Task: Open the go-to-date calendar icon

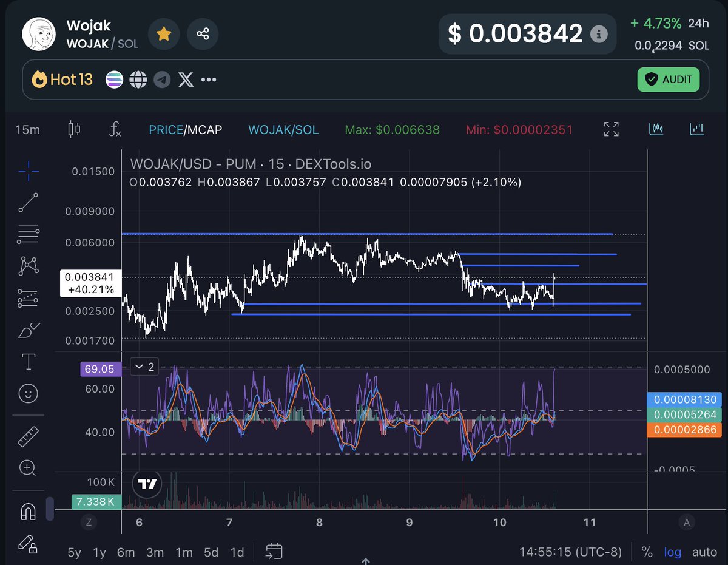Action: click(x=274, y=551)
